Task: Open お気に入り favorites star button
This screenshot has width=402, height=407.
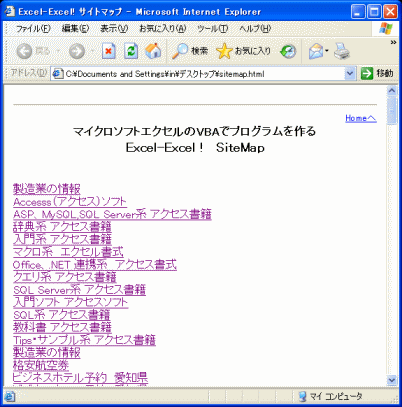Action: pyautogui.click(x=243, y=51)
